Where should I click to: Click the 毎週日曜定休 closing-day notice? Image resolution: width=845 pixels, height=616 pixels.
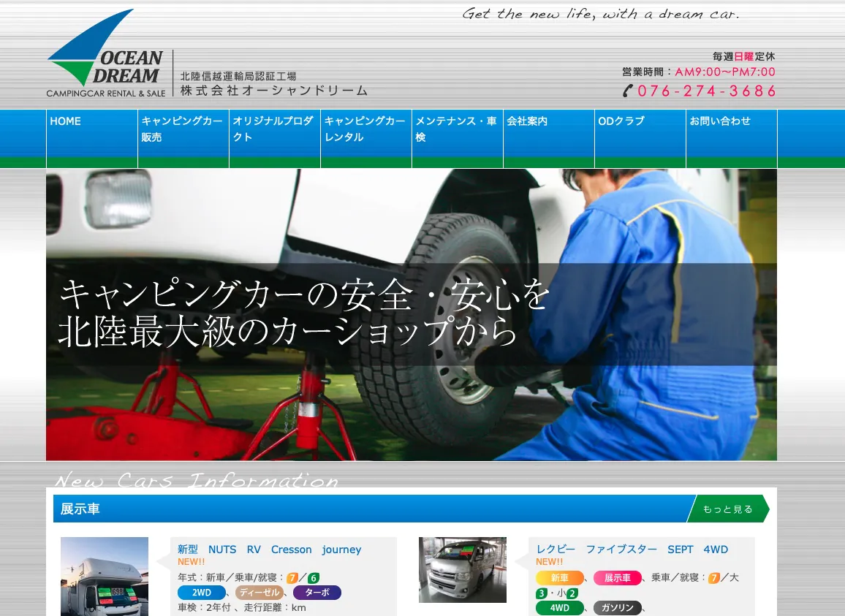(x=743, y=56)
